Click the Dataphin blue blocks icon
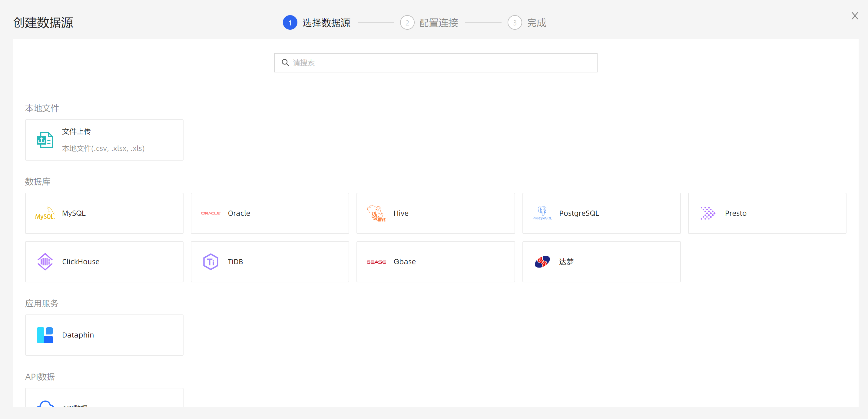The image size is (868, 419). click(45, 335)
